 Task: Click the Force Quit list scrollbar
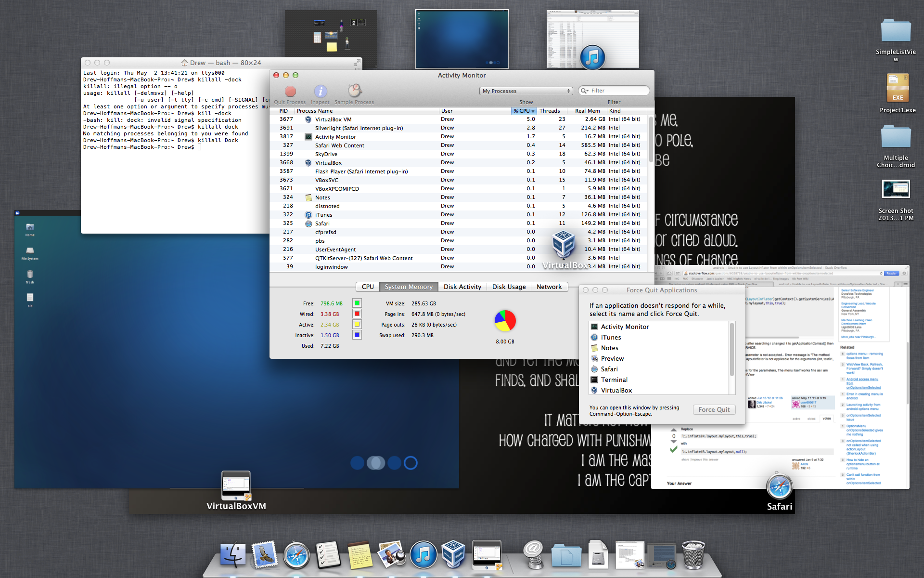pyautogui.click(x=732, y=349)
